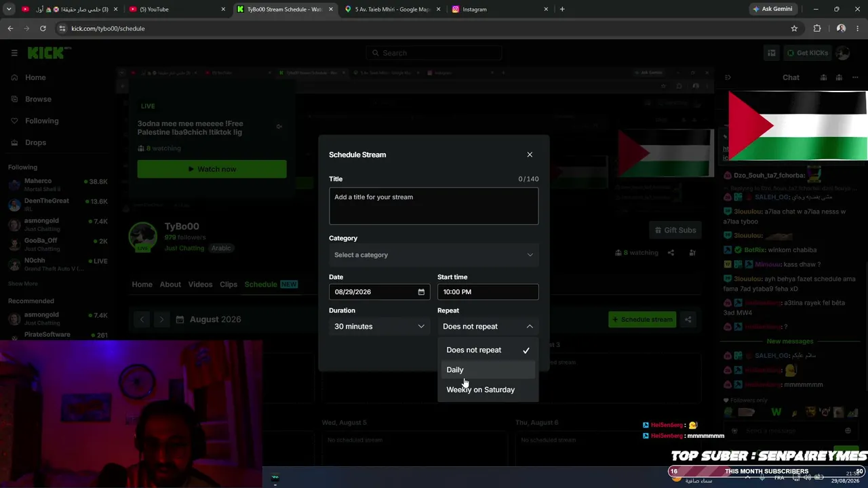Close the Instagram browser tab

coord(546,9)
